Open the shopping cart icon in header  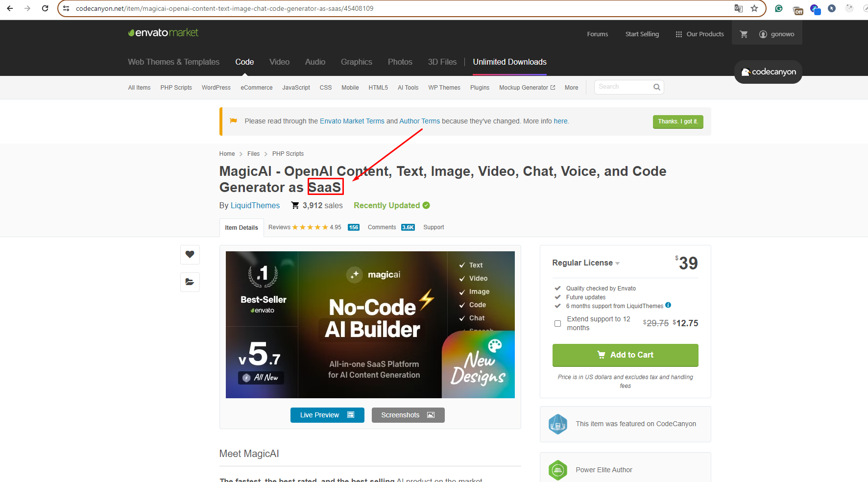point(744,34)
